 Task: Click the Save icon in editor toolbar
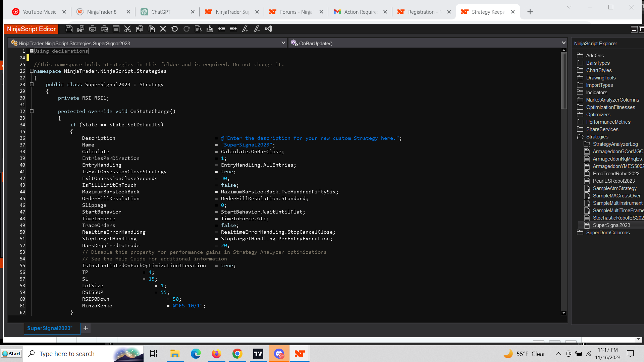pos(69,29)
